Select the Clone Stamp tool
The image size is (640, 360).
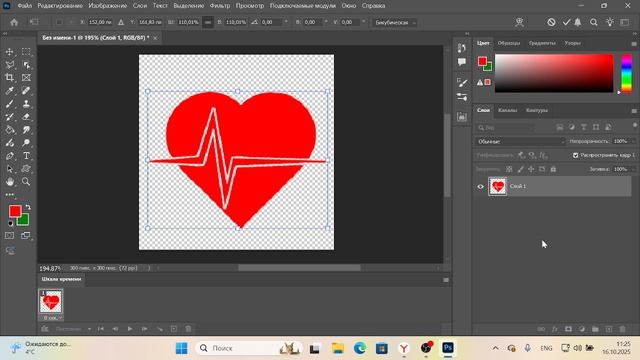pos(26,104)
